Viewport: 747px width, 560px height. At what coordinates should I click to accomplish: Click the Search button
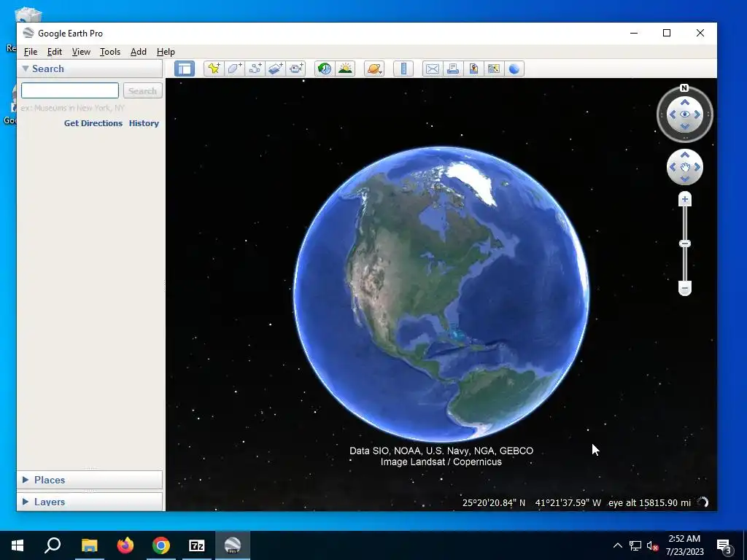pyautogui.click(x=142, y=90)
